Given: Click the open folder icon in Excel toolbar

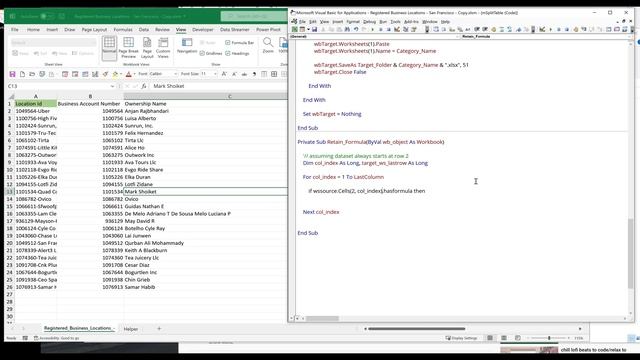Looking at the screenshot, I should 32,74.
